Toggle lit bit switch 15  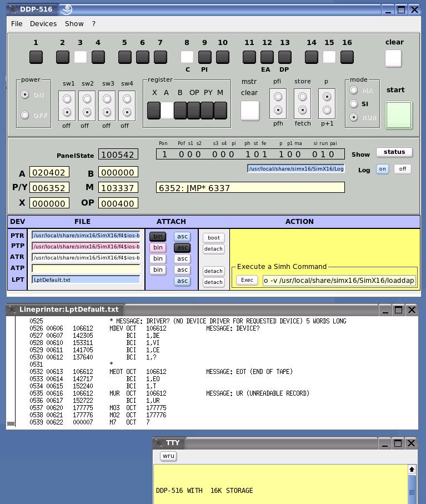coord(329,57)
